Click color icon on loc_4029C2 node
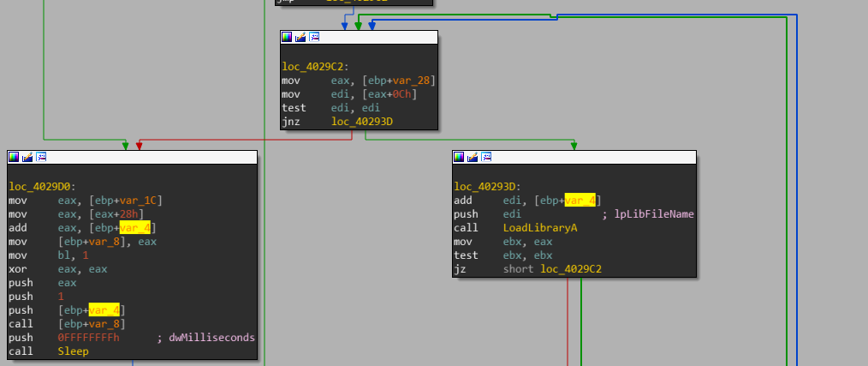868x366 pixels. (x=287, y=37)
